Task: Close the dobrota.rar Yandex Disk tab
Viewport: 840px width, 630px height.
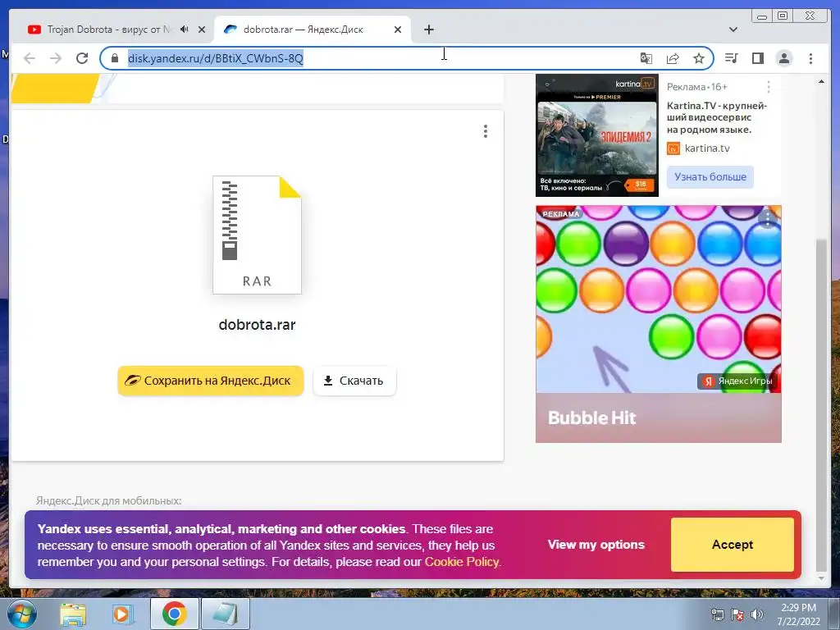Action: [398, 30]
